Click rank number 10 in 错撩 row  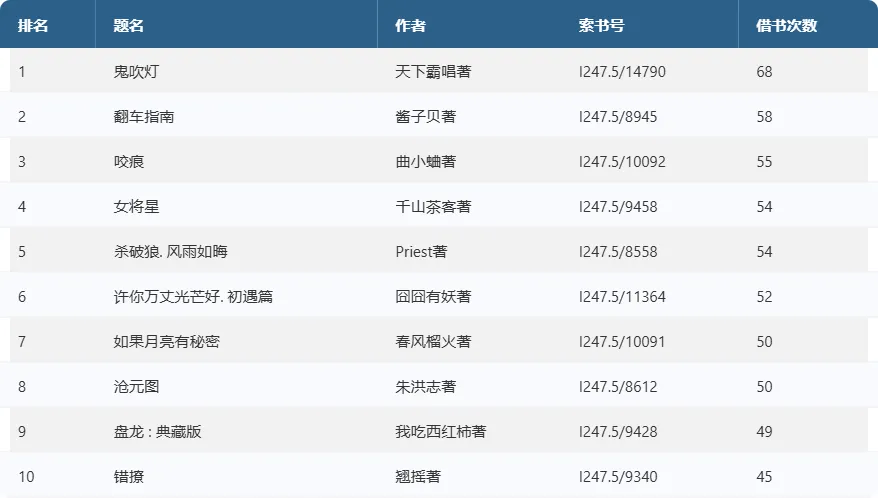click(26, 477)
